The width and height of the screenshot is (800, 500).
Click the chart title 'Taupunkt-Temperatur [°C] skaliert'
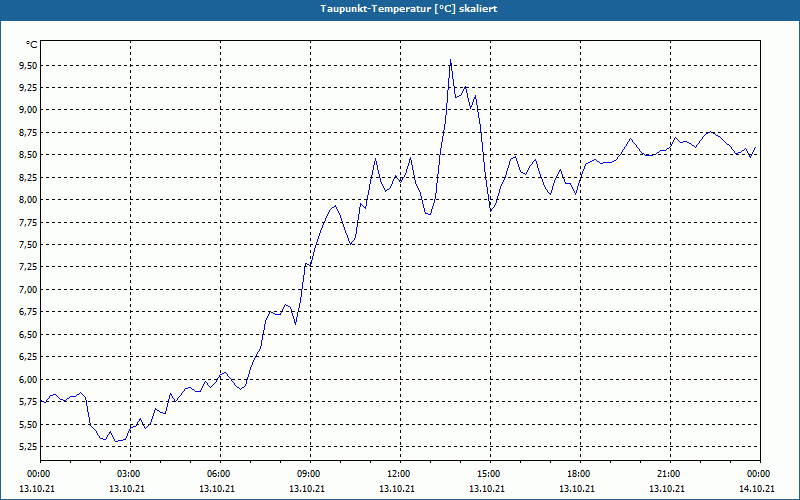(409, 9)
